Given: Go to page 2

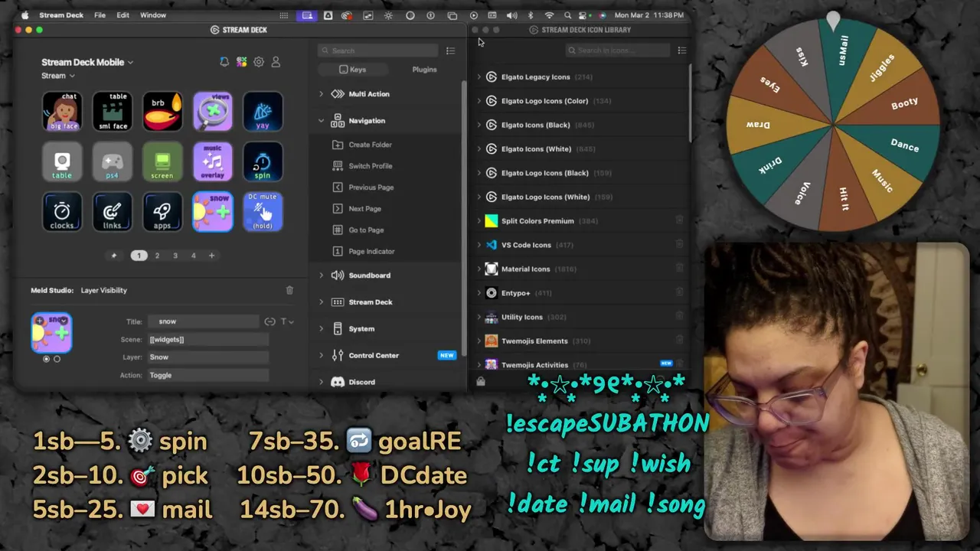Looking at the screenshot, I should [x=157, y=256].
